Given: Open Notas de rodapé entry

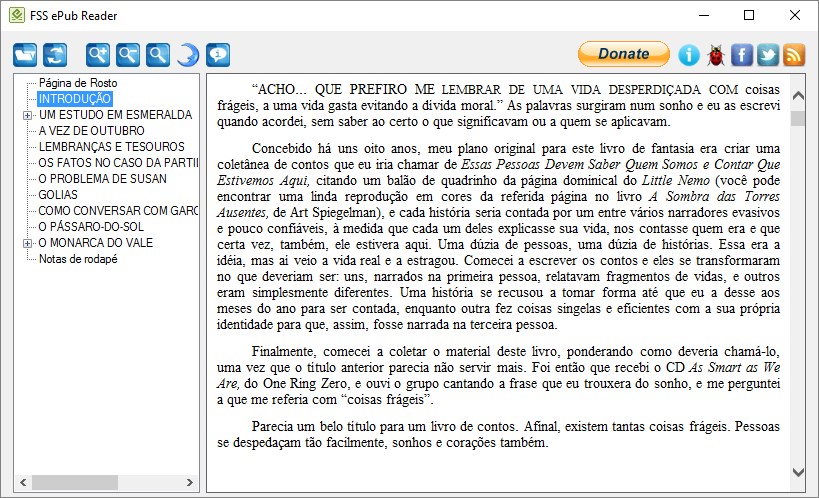Looking at the screenshot, I should tap(78, 259).
